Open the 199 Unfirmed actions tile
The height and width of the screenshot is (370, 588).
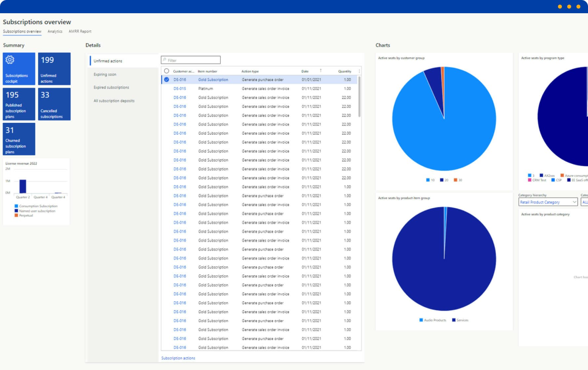(54, 69)
